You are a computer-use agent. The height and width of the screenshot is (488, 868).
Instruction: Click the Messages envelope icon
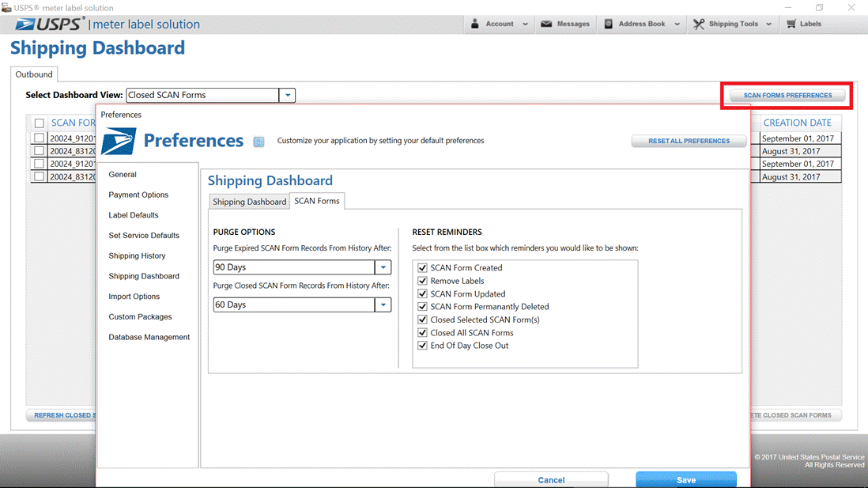click(546, 24)
